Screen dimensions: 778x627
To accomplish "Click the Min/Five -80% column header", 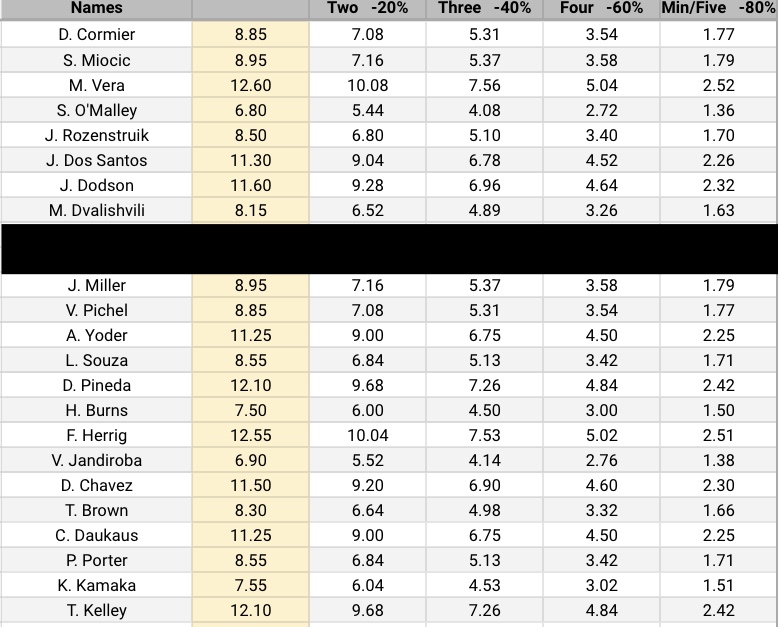I will 718,8.
